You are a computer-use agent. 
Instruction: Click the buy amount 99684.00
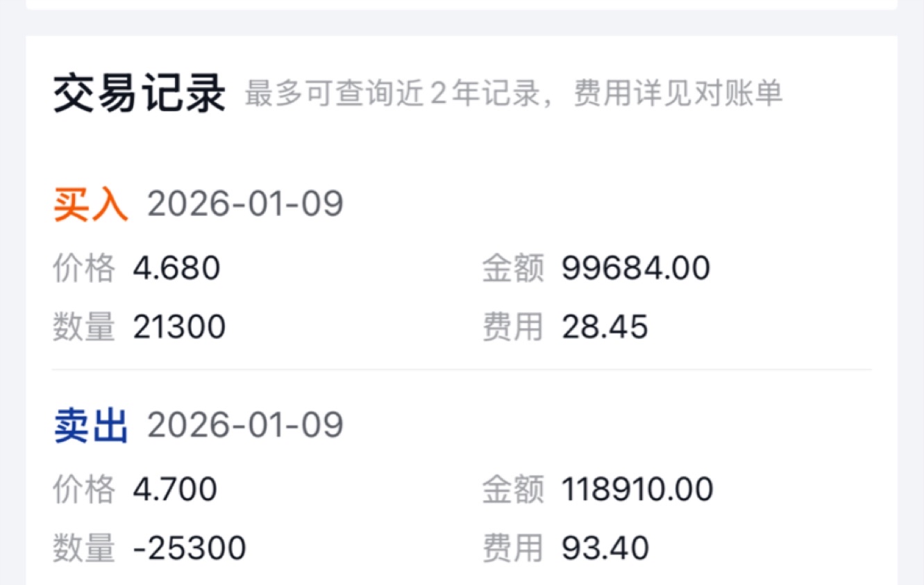click(x=636, y=268)
